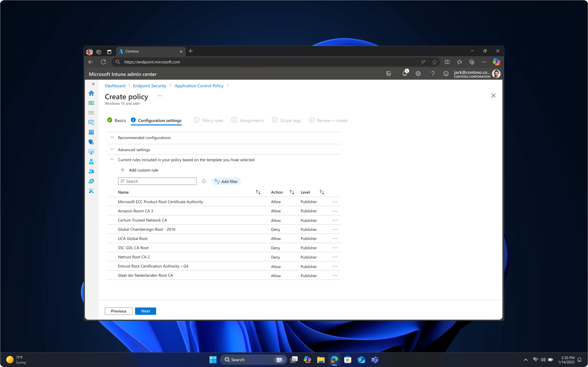Click Next to continue policy creation
The height and width of the screenshot is (367, 588).
pyautogui.click(x=145, y=311)
